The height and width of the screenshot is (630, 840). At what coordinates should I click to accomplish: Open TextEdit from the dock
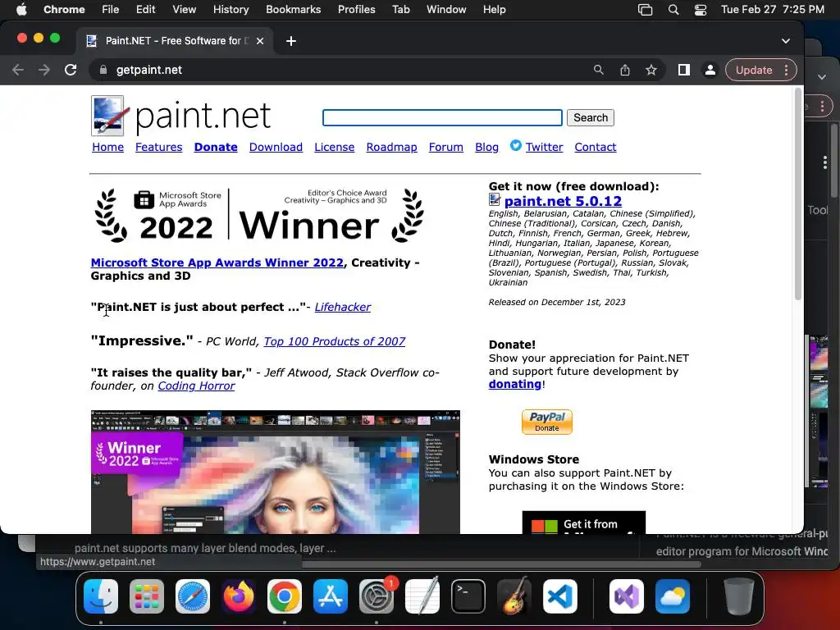pos(422,596)
